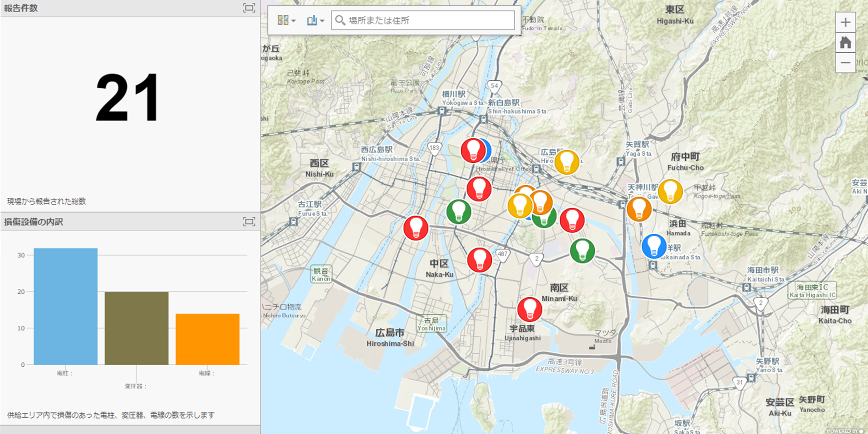Screen dimensions: 868x434
Task: Click the red bulb marker west of Naka-Ku
Action: click(x=416, y=228)
